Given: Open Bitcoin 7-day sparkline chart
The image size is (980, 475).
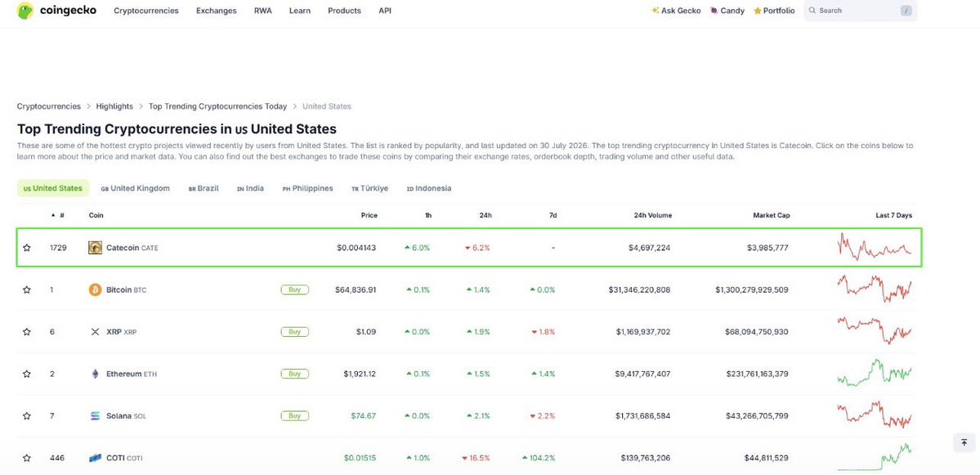Looking at the screenshot, I should (x=875, y=289).
